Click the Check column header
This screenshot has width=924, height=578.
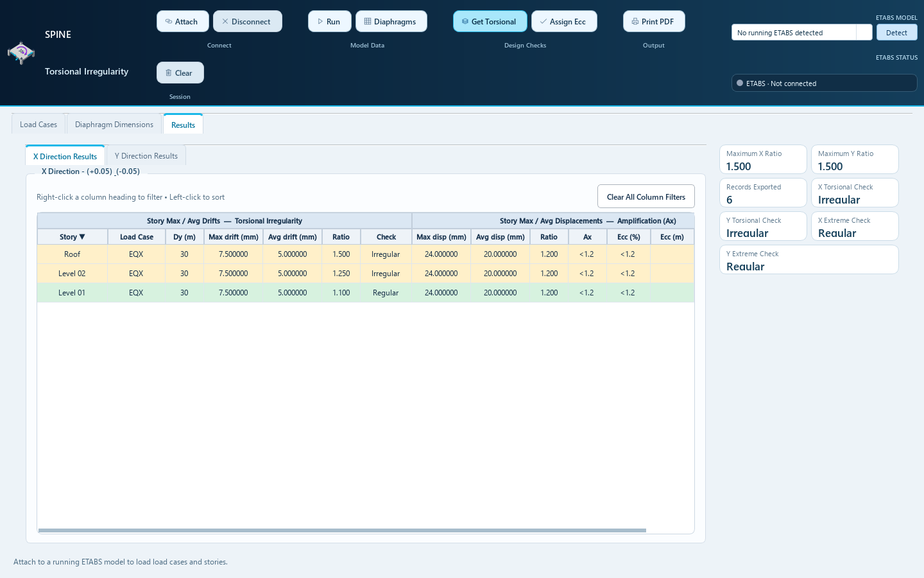[x=386, y=236]
